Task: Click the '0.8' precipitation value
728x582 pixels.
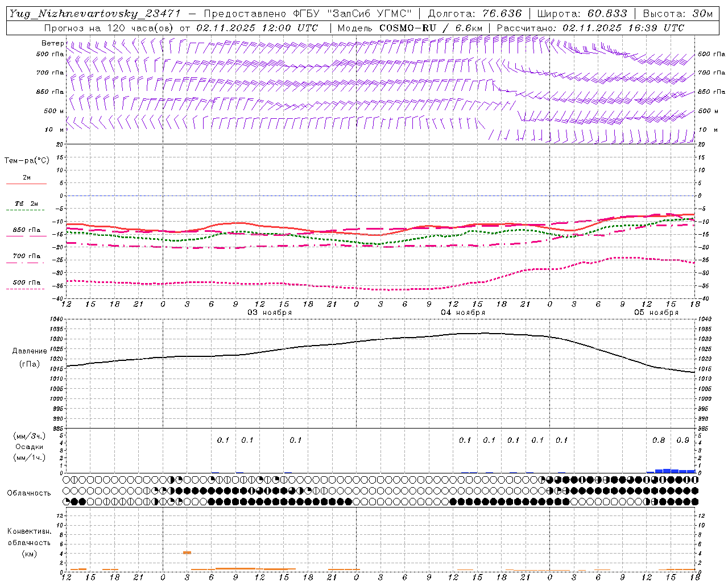Action: 659,440
